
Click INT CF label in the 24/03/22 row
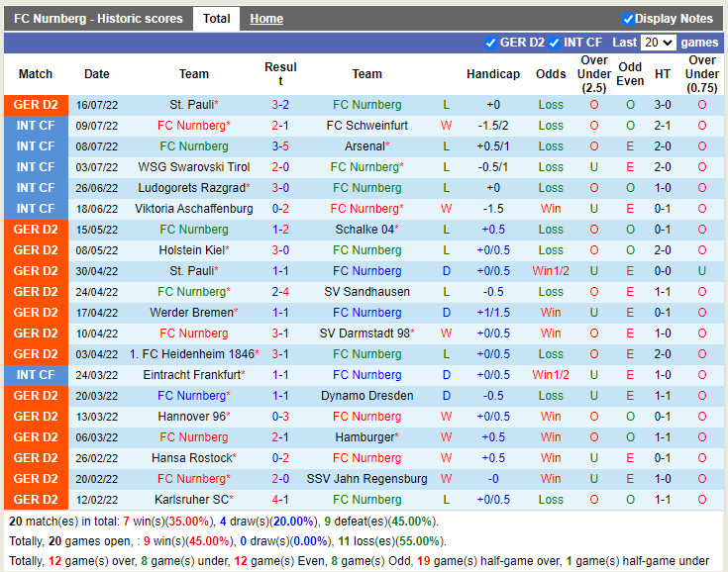click(36, 375)
